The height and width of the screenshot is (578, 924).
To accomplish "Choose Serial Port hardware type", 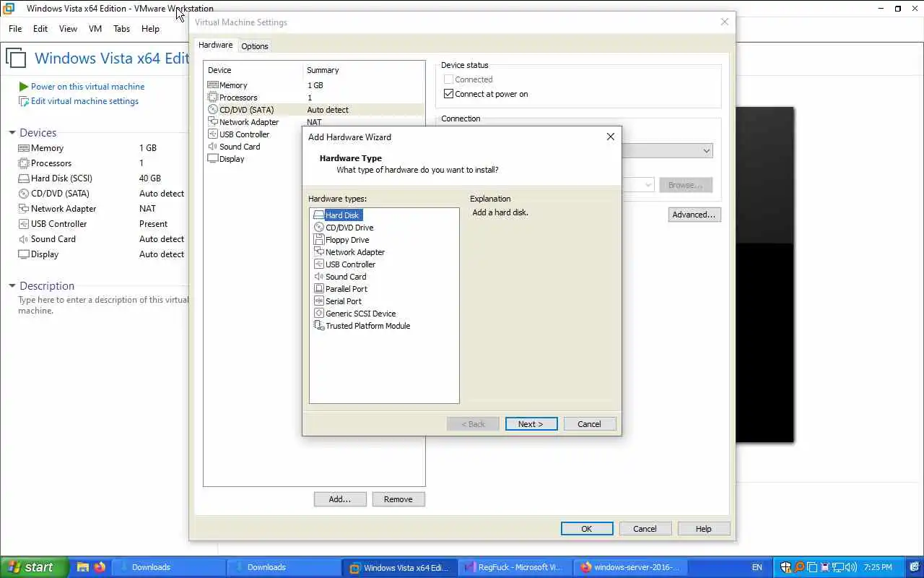I will point(338,301).
